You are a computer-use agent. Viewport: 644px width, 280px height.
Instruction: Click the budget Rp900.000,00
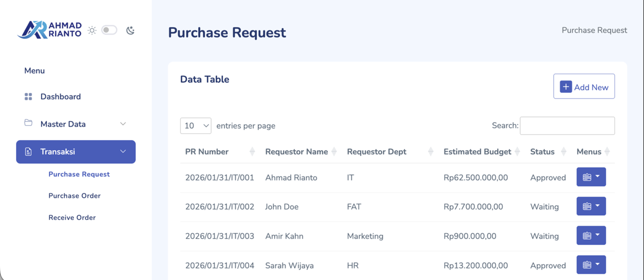coord(470,236)
